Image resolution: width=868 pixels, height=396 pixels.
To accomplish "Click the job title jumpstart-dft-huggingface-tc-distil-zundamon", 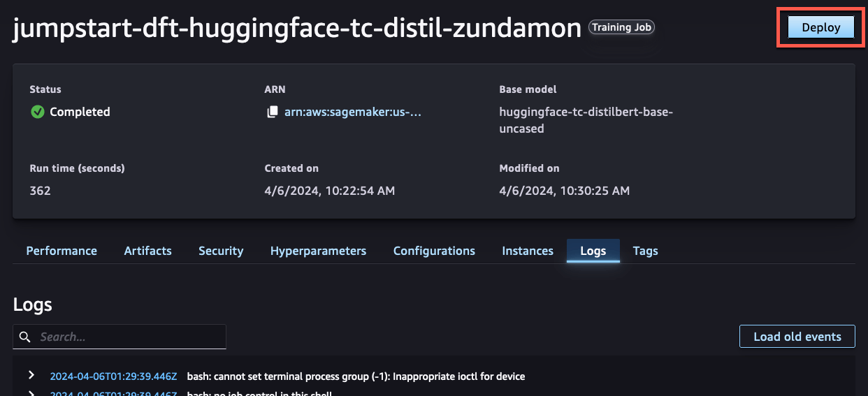I will (297, 28).
